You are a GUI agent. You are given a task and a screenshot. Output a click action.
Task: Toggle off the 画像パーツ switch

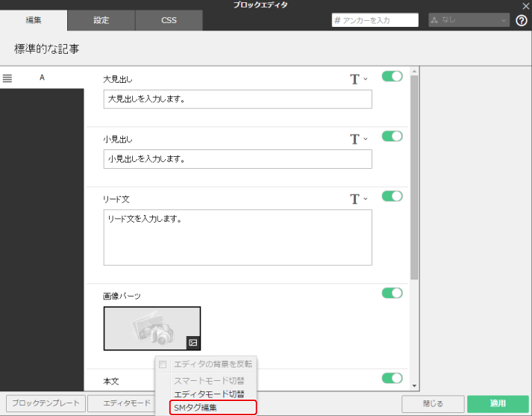pos(392,293)
